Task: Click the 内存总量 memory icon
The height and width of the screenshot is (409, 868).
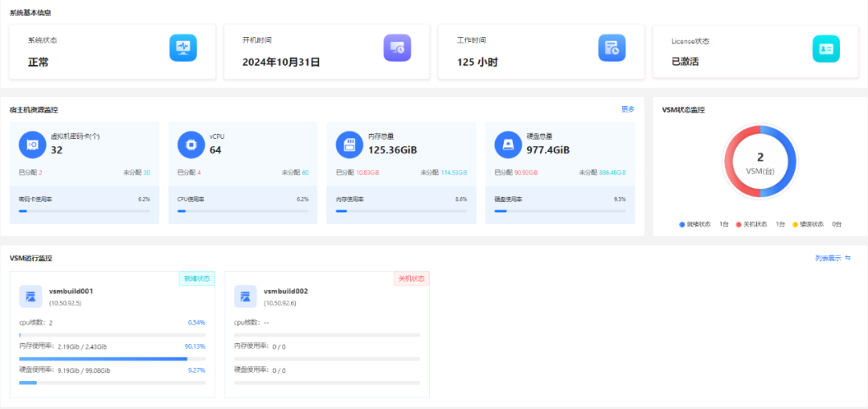Action: (350, 145)
